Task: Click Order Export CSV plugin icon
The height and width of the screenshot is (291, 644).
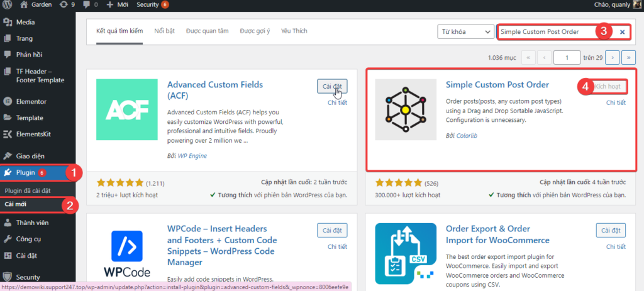Action: coord(406,253)
